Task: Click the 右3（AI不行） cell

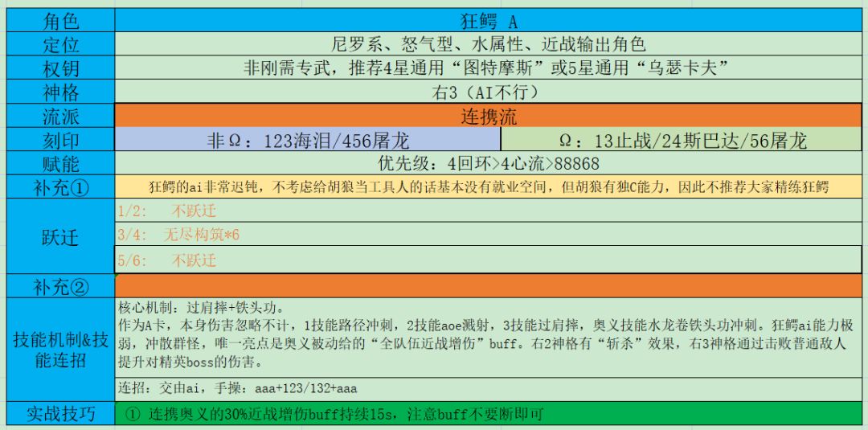Action: point(489,92)
